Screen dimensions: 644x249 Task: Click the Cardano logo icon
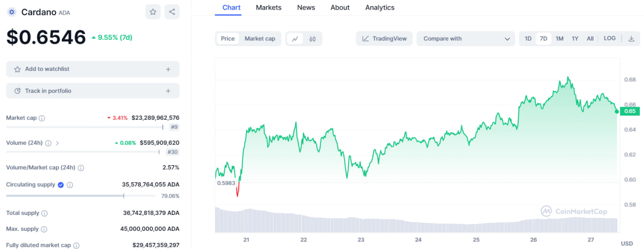click(x=12, y=12)
